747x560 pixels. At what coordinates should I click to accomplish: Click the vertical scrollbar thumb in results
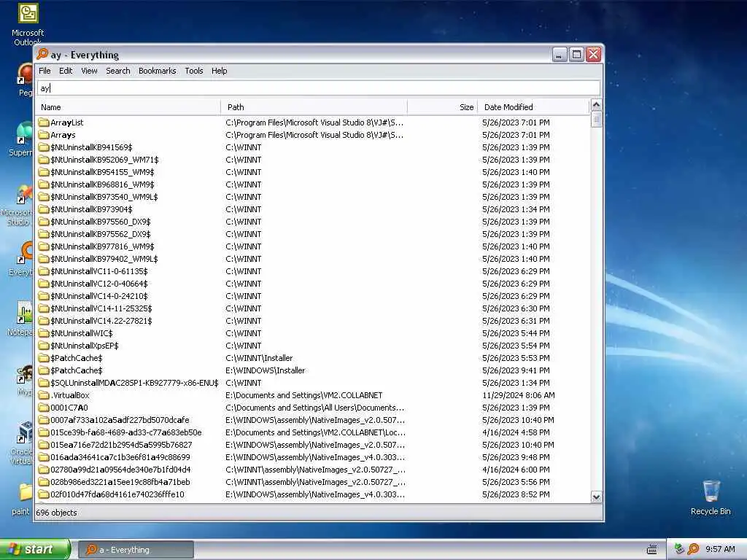coord(596,119)
